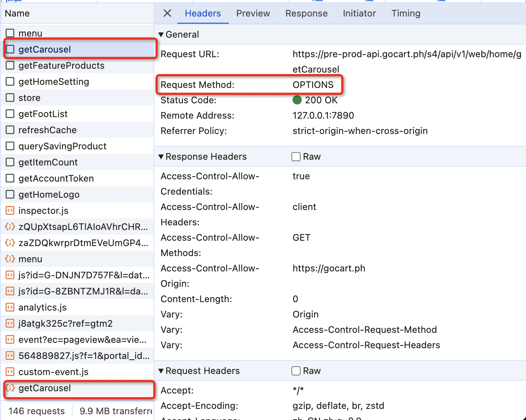Click document icon beside querySavingProduct
The image size is (526, 420).
[x=10, y=146]
